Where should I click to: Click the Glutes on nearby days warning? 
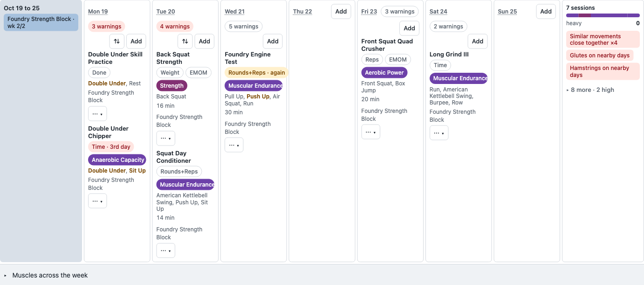tap(600, 56)
